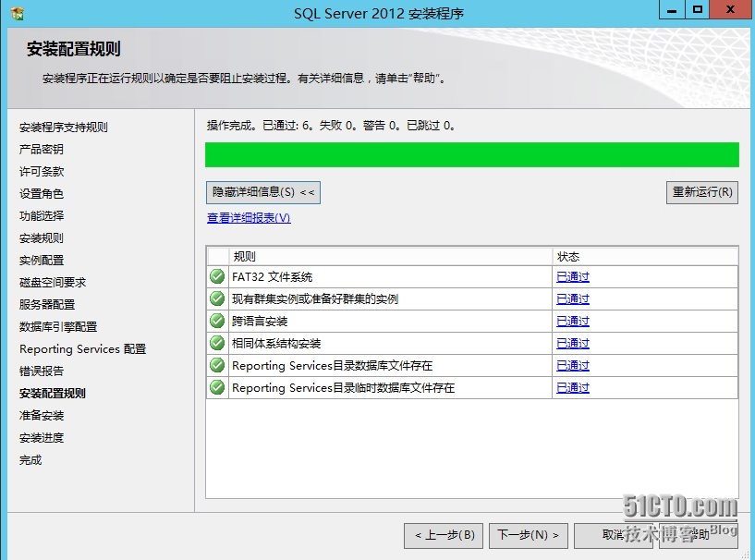The width and height of the screenshot is (755, 560).
Task: Open 已通过 status link for FAT32 文件系统
Action: click(573, 277)
